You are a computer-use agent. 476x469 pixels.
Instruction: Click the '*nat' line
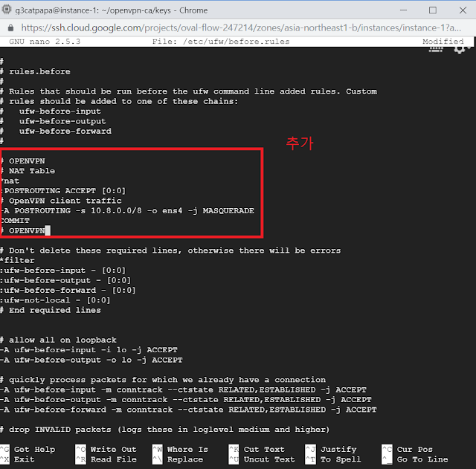pos(10,181)
